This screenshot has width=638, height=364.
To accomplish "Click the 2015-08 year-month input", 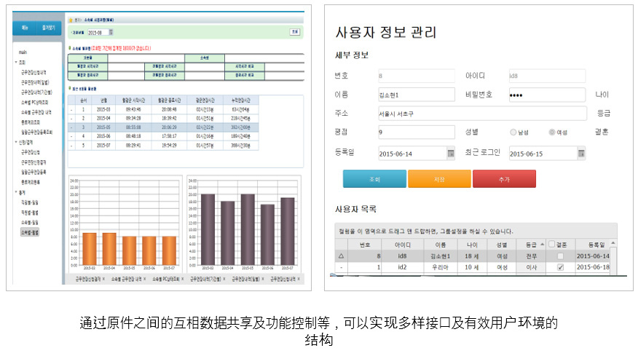I will (98, 32).
